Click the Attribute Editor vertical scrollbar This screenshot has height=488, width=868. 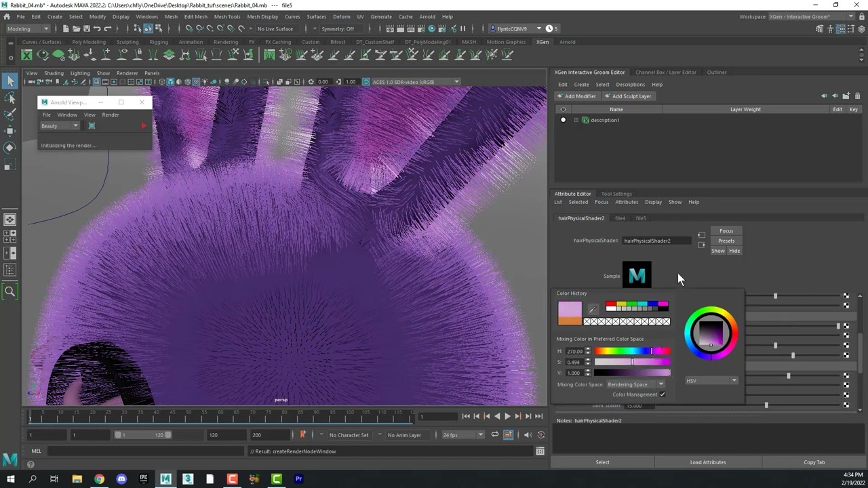pyautogui.click(x=861, y=352)
